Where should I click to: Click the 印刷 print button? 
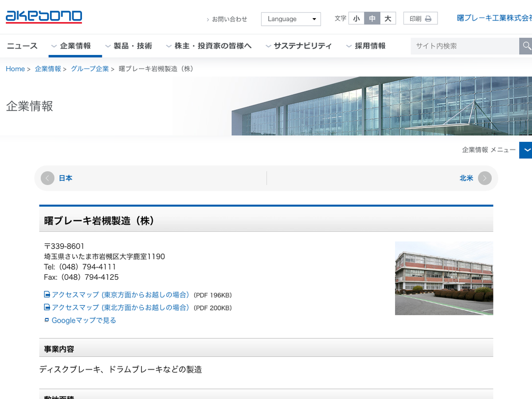(420, 19)
